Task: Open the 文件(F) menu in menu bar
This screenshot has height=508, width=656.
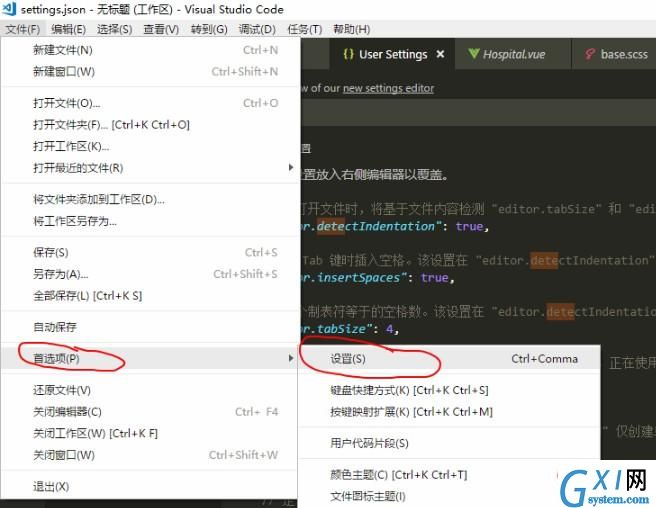Action: click(23, 29)
